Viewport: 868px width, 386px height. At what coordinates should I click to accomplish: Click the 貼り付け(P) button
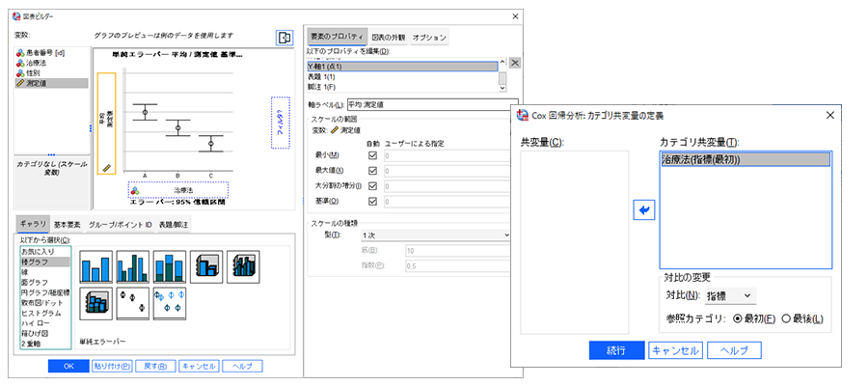(112, 366)
